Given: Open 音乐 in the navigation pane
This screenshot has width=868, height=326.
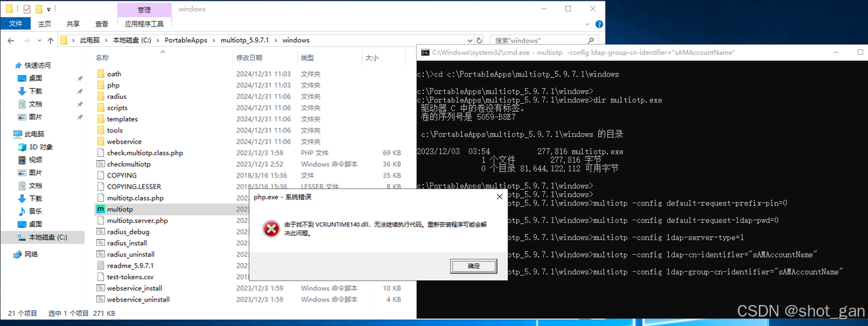Looking at the screenshot, I should [35, 211].
